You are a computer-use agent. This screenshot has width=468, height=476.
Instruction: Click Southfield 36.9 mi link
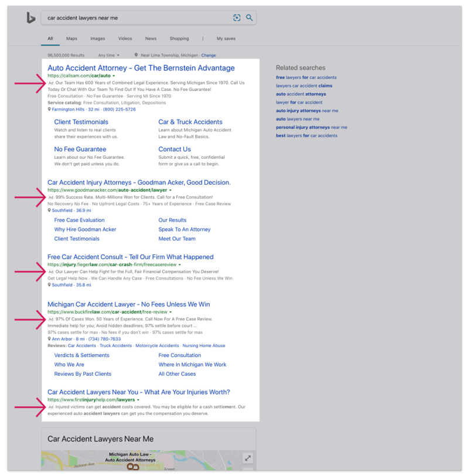point(71,210)
